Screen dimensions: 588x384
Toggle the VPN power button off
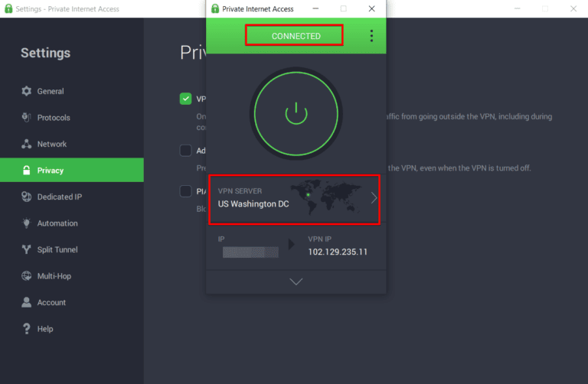click(296, 114)
